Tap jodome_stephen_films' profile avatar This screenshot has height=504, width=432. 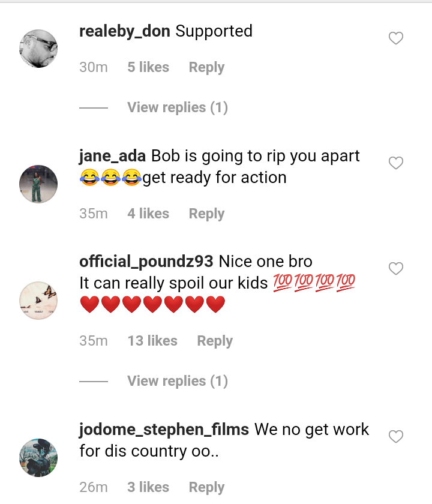click(x=38, y=458)
